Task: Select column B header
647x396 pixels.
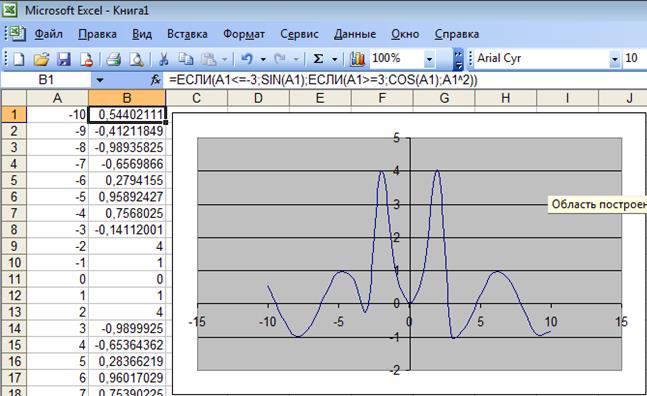Action: pyautogui.click(x=127, y=98)
